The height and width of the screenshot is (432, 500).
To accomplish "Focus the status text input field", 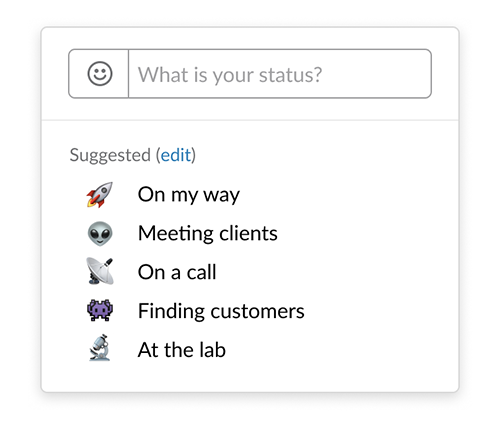I will (x=280, y=74).
